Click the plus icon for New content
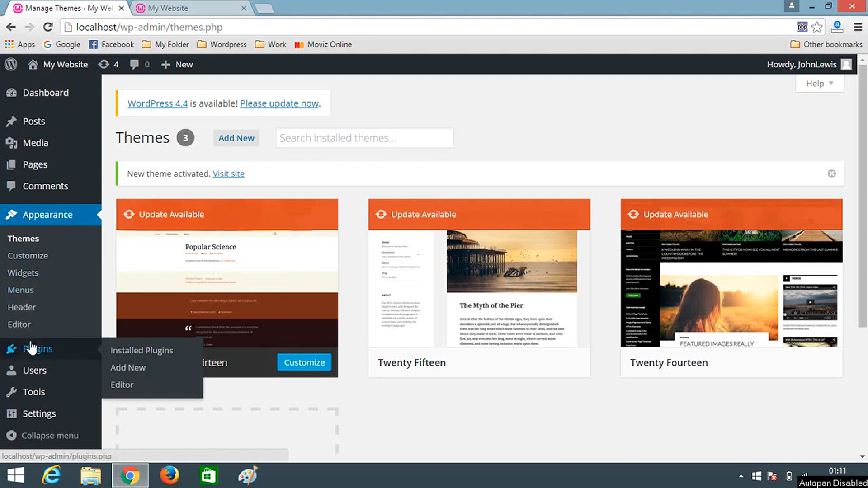The height and width of the screenshot is (488, 868). (165, 64)
